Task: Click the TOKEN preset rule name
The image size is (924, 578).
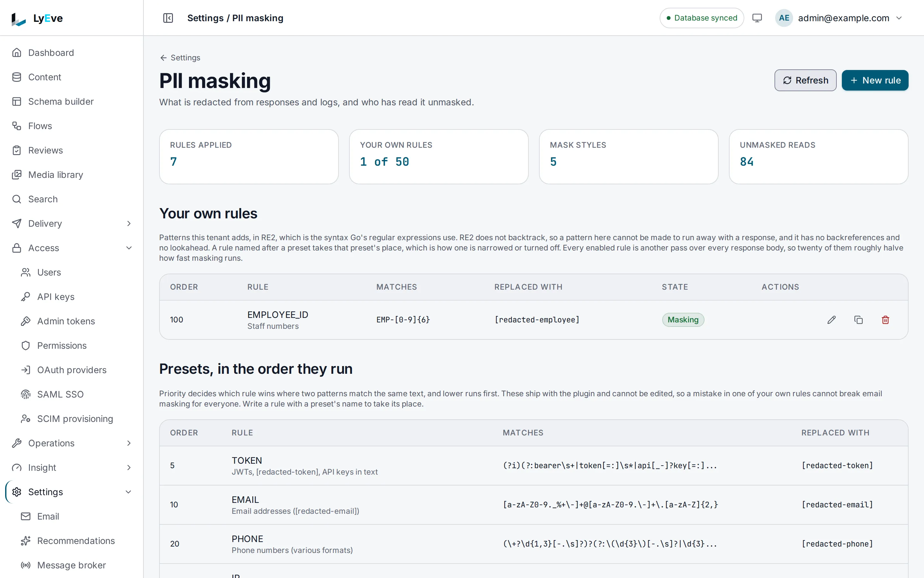Action: click(x=247, y=461)
